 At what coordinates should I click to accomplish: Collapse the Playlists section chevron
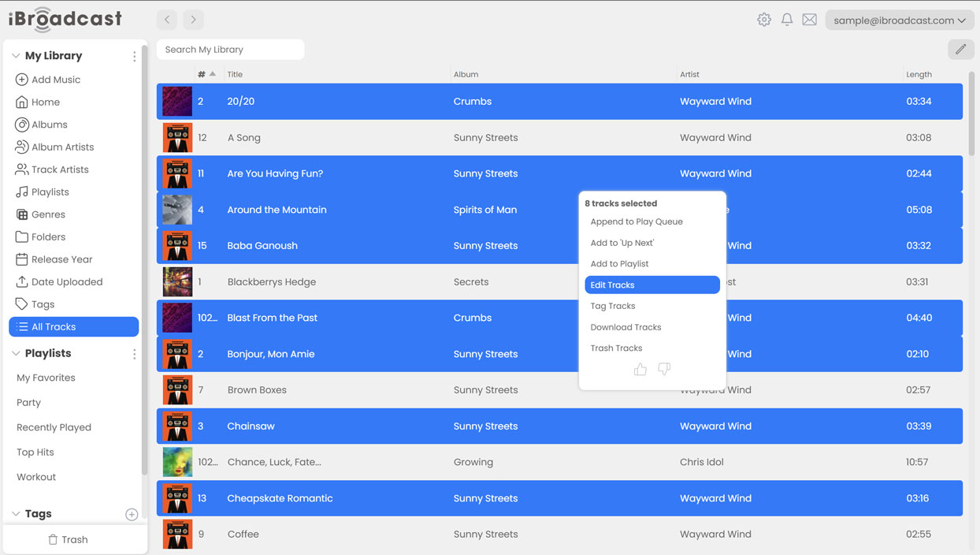tap(16, 354)
